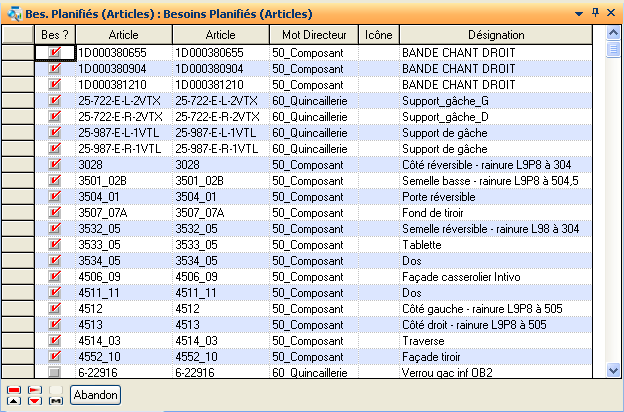
Task: Check the Bes ? box for 6-22916
Action: [55, 372]
